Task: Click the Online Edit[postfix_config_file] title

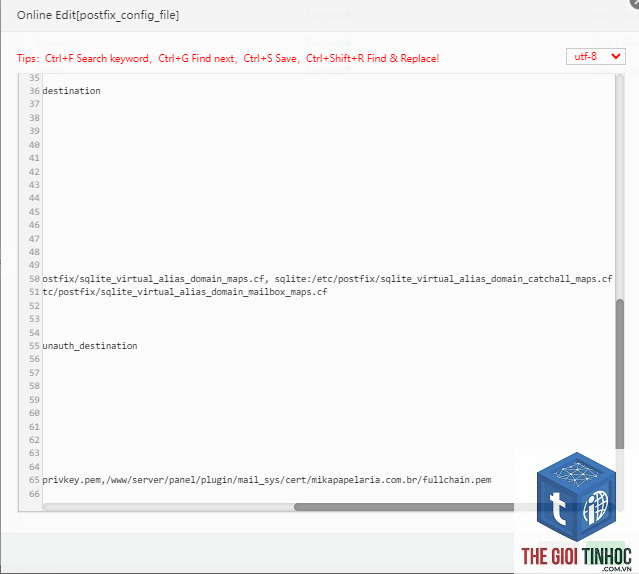Action: (98, 15)
